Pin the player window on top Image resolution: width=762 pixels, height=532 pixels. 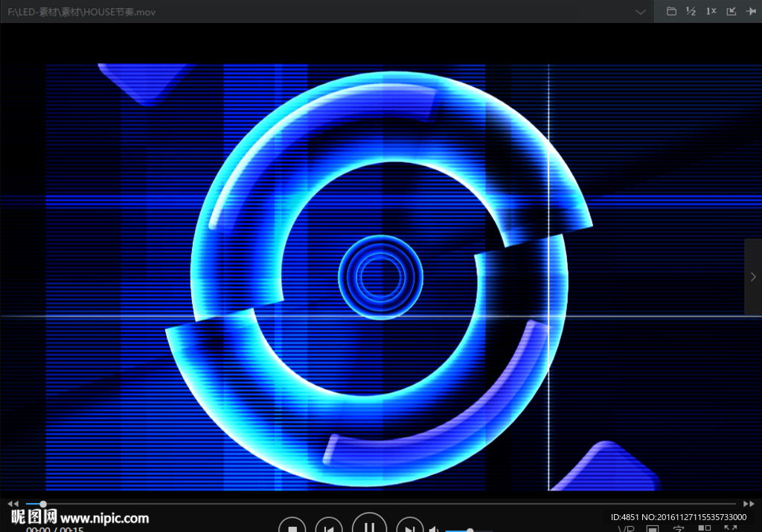tap(751, 11)
